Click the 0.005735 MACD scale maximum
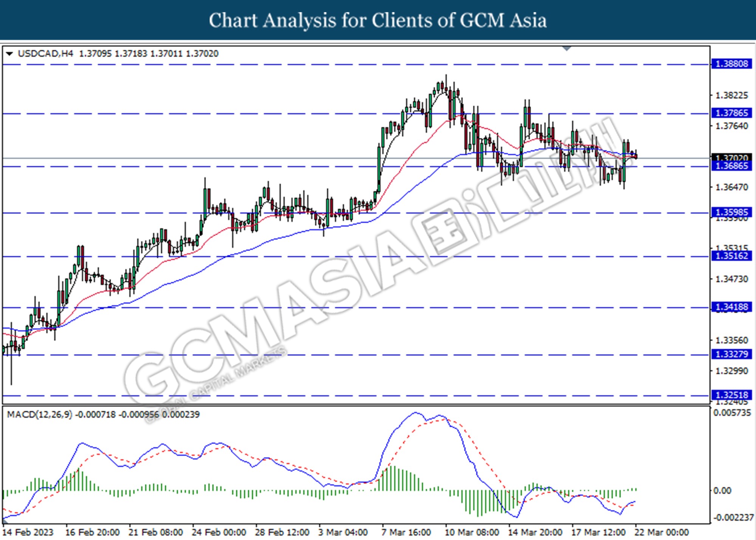 pyautogui.click(x=732, y=413)
